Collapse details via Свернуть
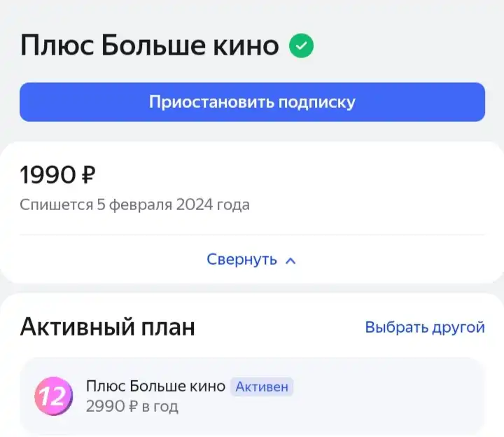 (x=241, y=259)
